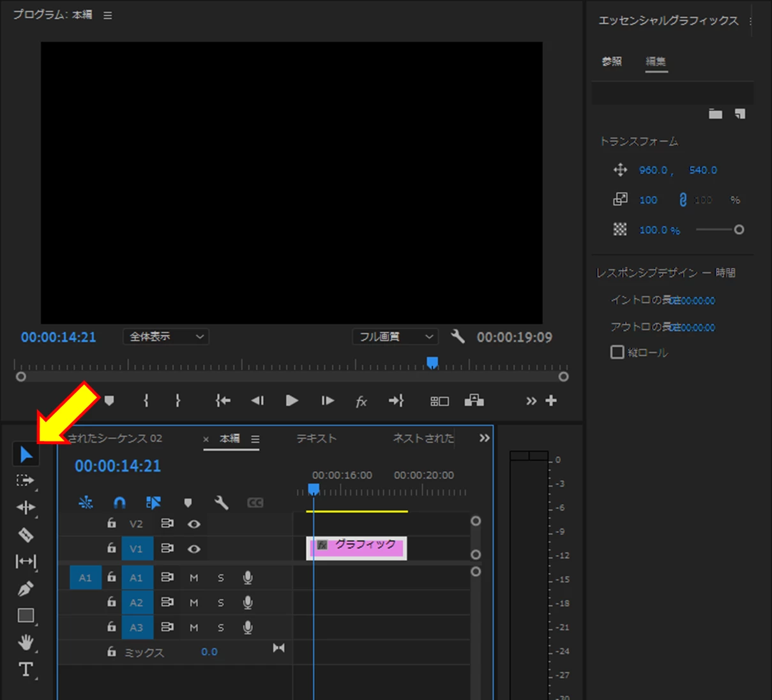Click the program monitor playhead marker
Viewport: 772px width, 700px height.
[432, 362]
